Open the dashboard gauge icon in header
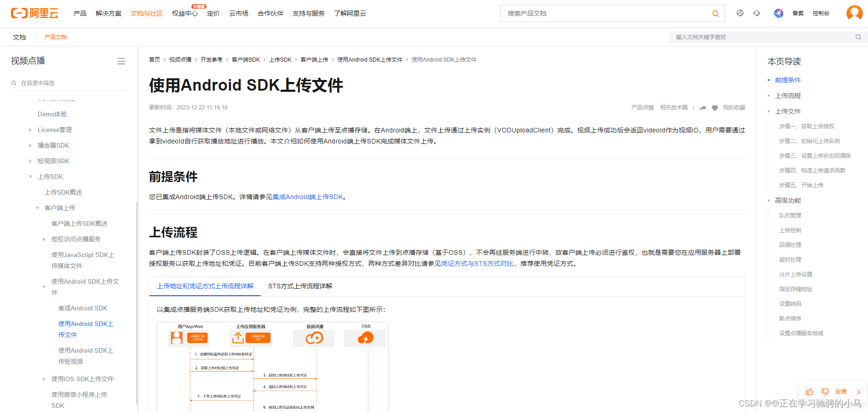The height and width of the screenshot is (412, 868). [740, 13]
